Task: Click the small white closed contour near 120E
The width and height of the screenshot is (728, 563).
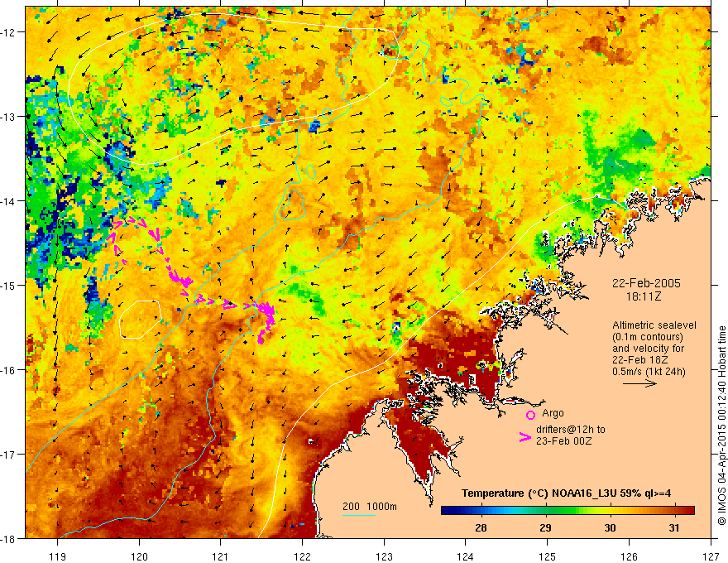Action: coord(140,320)
